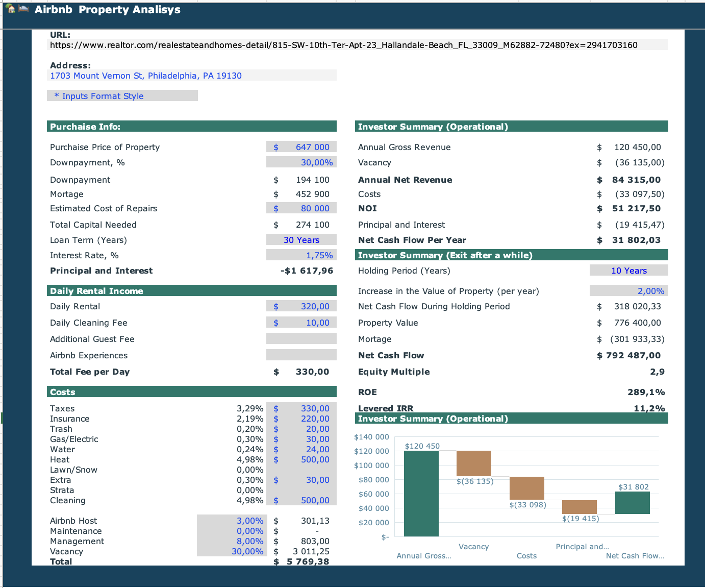The height and width of the screenshot is (588, 705).
Task: Select the address cell 1703 Mount Vernon St
Action: 192,76
